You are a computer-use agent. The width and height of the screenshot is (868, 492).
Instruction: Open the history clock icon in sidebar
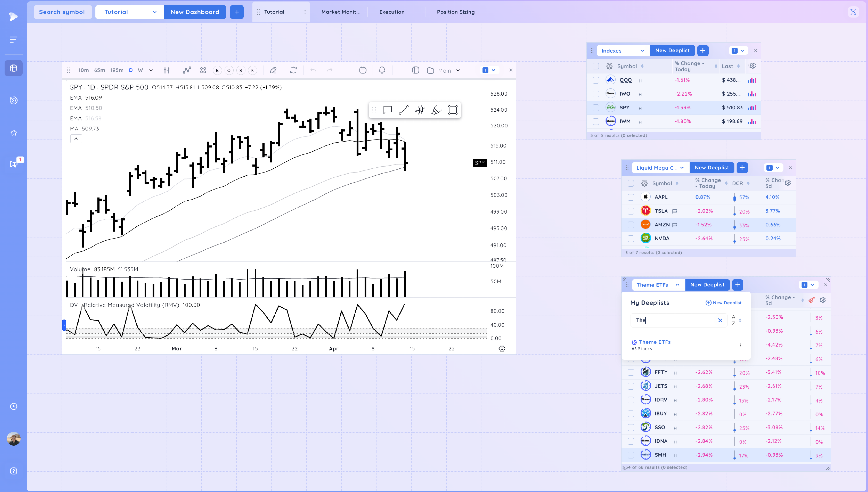tap(13, 406)
